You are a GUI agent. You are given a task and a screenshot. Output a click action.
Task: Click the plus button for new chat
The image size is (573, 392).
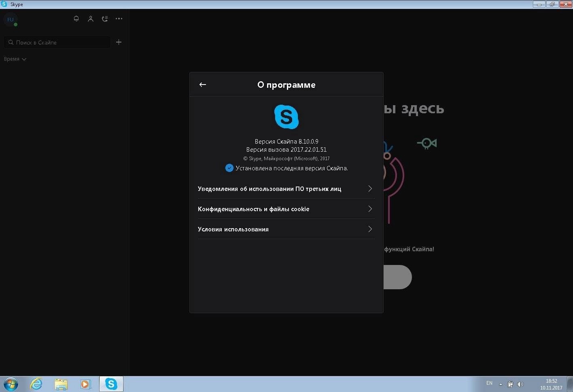tap(119, 42)
